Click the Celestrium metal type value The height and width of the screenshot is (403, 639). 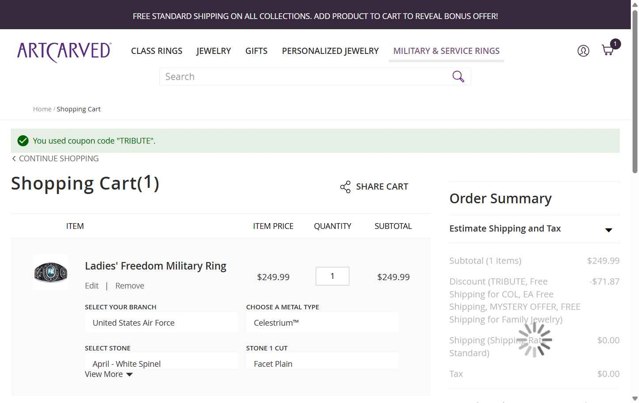pyautogui.click(x=322, y=323)
